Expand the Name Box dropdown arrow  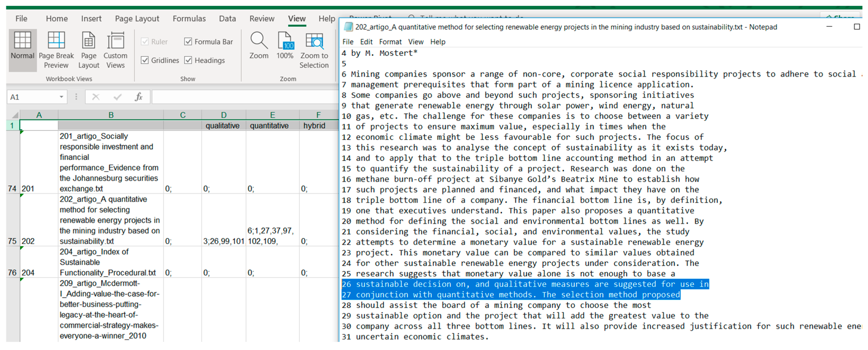[x=61, y=97]
